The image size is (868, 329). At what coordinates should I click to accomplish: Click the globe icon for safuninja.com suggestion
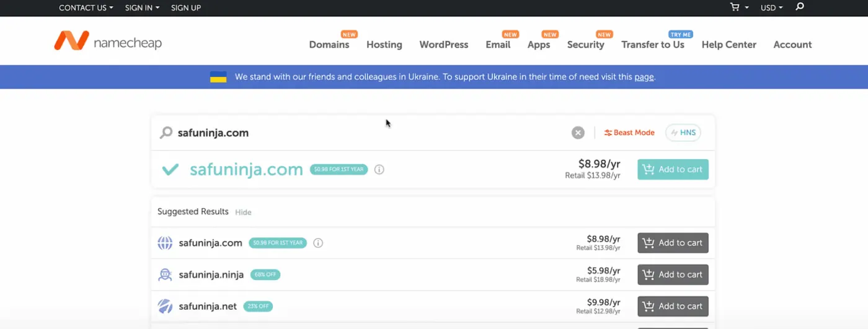[x=165, y=243]
